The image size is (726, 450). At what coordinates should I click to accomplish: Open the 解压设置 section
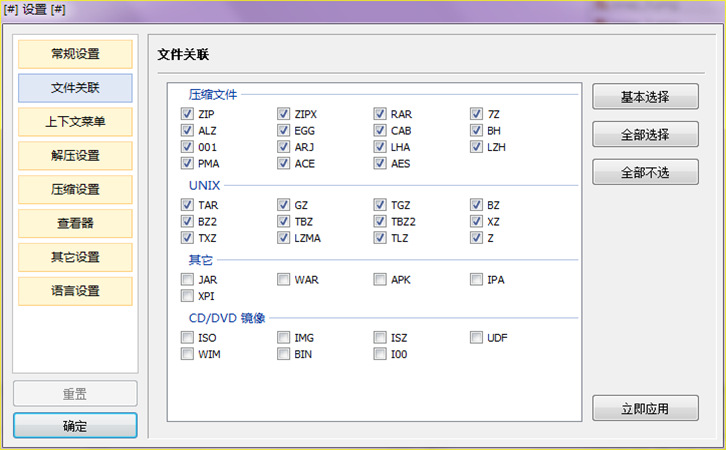(75, 156)
